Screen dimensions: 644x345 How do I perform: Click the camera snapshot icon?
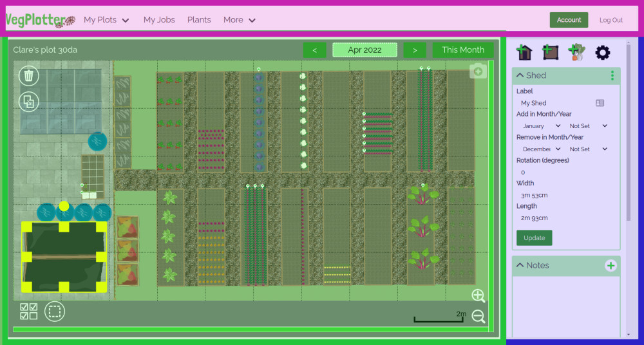pos(478,71)
